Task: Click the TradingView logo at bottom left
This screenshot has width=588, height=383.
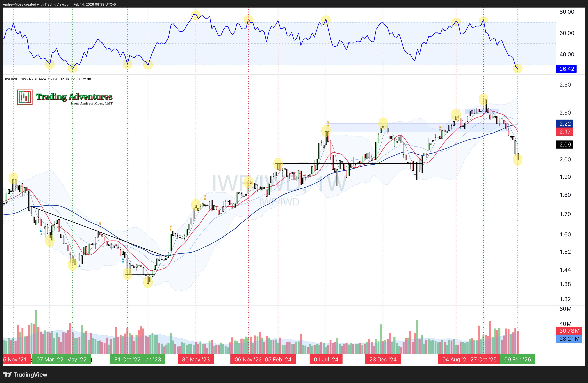Action: point(25,374)
